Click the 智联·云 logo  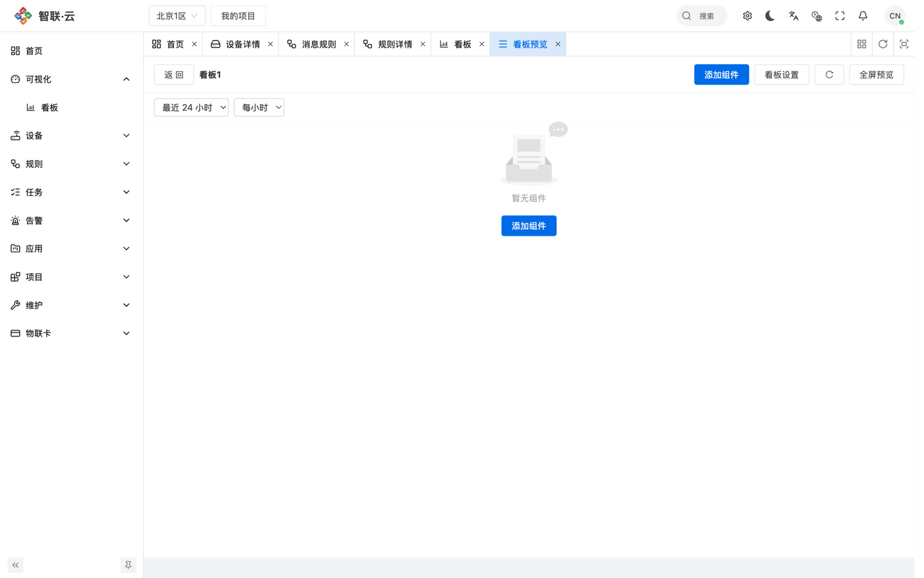pyautogui.click(x=45, y=16)
